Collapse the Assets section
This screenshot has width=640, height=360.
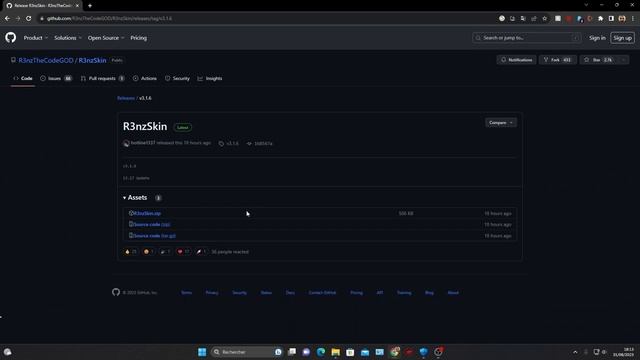pos(135,198)
